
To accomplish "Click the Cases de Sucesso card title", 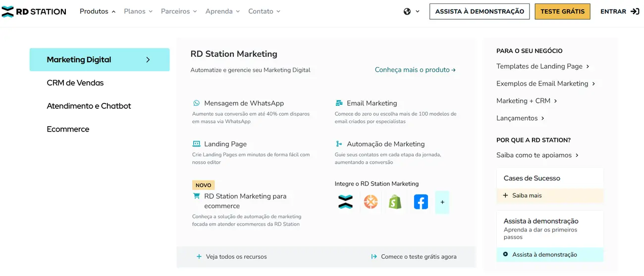I will [x=532, y=178].
